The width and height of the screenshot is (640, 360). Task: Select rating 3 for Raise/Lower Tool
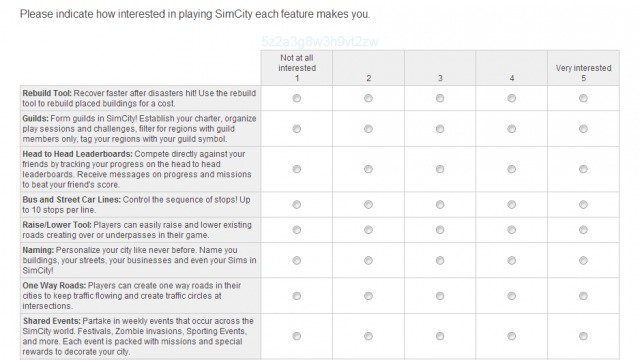[x=440, y=230]
